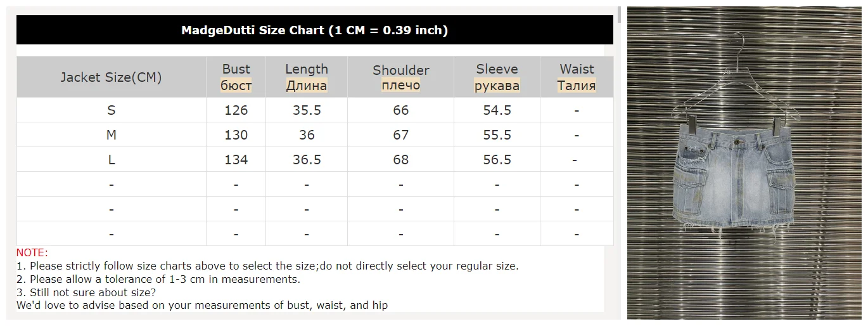The width and height of the screenshot is (868, 326).
Task: Select the 1-3 cm tolerance note
Action: click(158, 279)
